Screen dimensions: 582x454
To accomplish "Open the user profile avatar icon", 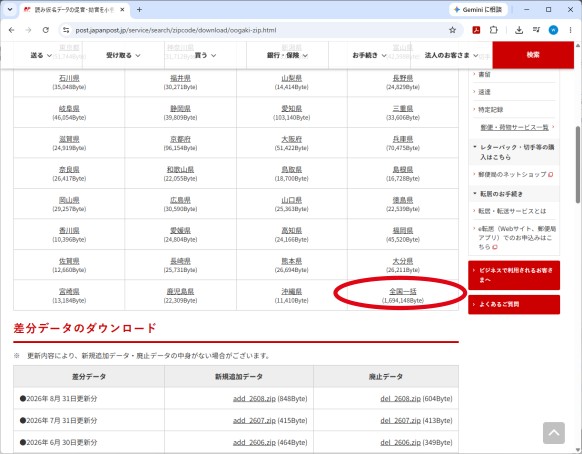I will click(x=553, y=30).
